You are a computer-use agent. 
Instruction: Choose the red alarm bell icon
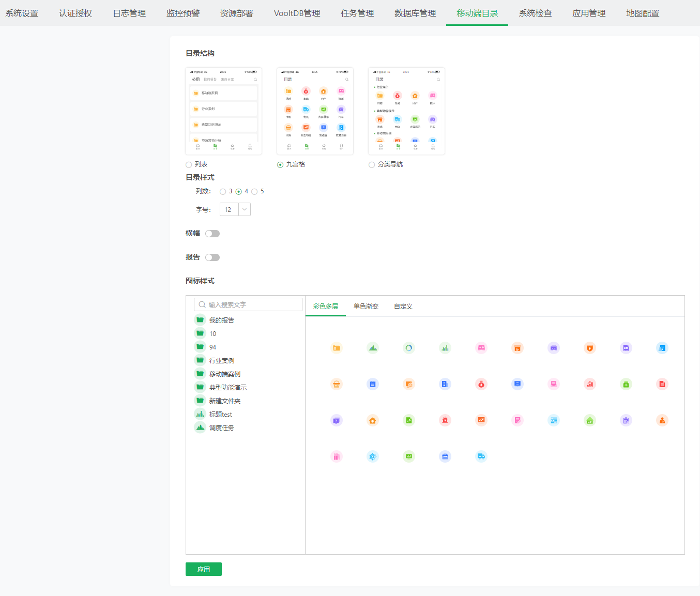point(445,420)
